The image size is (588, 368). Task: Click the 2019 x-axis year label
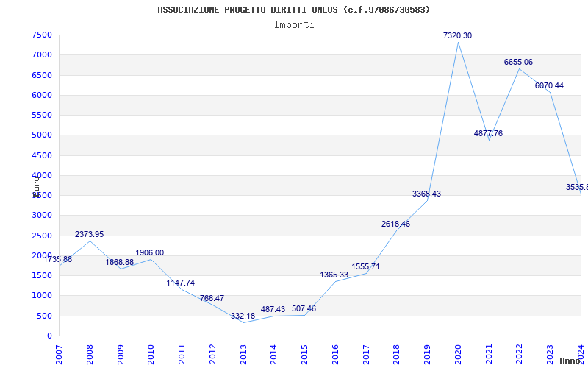(427, 354)
